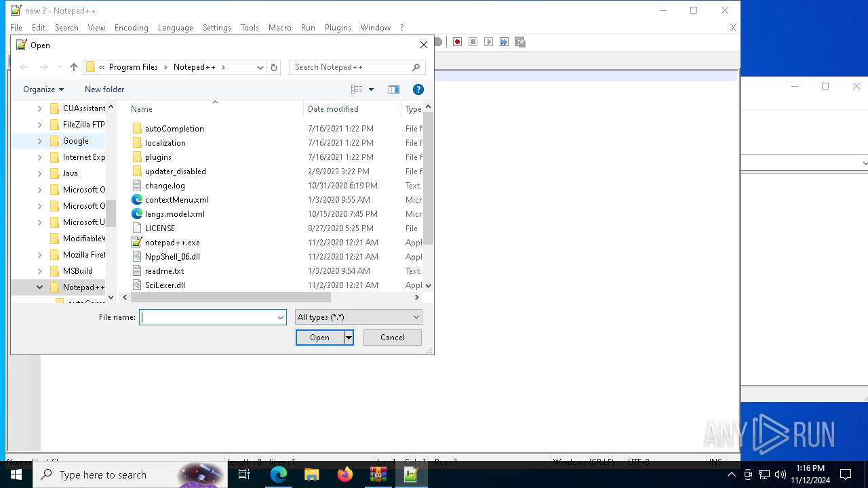Click the search magnifier icon

pyautogui.click(x=416, y=67)
